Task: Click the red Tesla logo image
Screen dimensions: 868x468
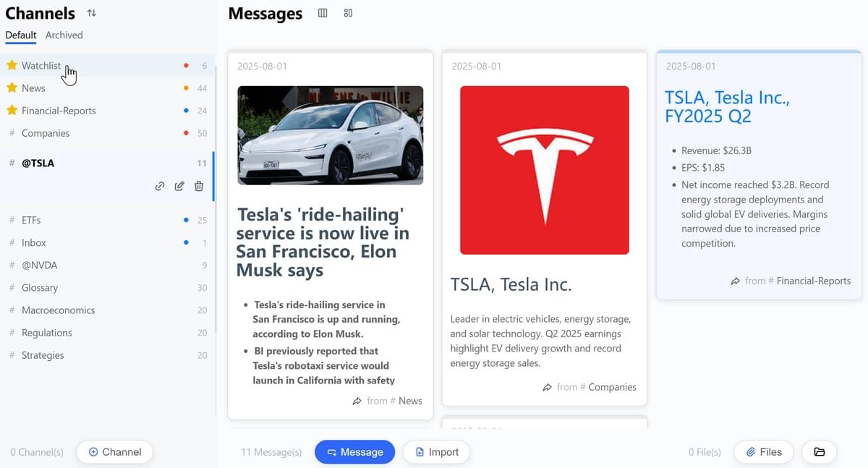Action: [x=545, y=170]
